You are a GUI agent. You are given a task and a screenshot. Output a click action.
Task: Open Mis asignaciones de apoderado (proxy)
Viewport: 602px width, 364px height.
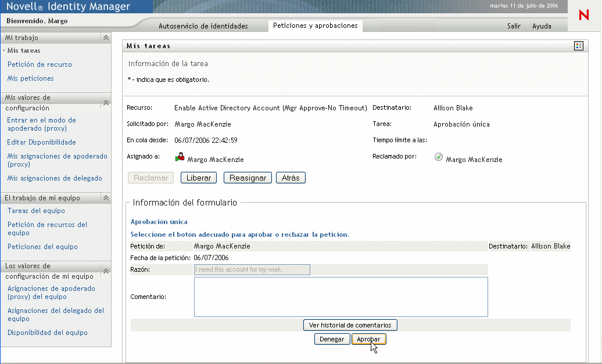[57, 160]
